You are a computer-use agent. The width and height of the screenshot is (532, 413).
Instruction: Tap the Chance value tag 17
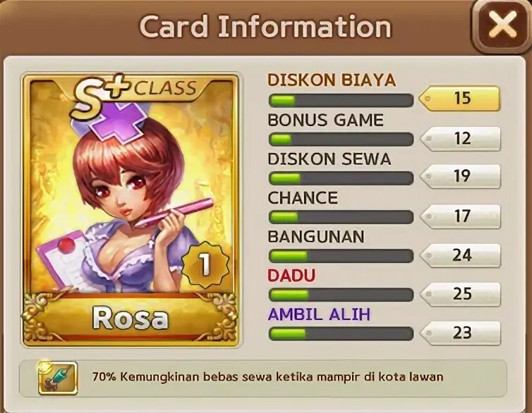coord(460,216)
